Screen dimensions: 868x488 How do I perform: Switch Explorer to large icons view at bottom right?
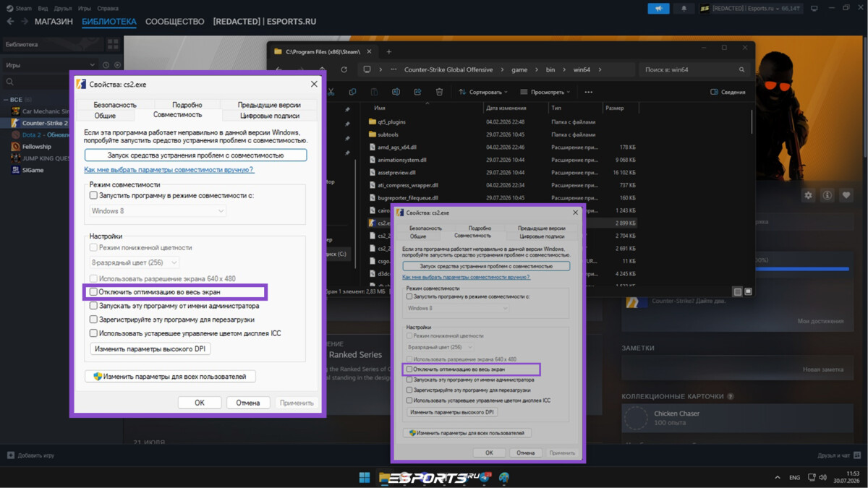748,291
